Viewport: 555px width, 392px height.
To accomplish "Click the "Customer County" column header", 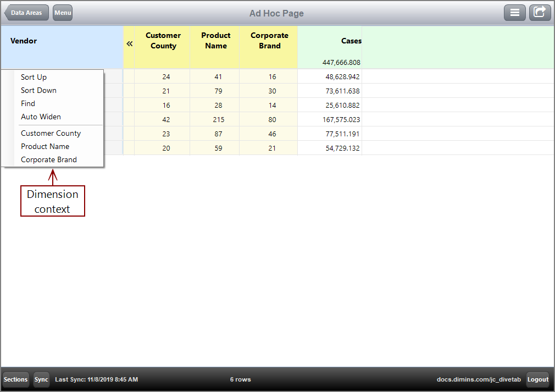I will (x=163, y=41).
